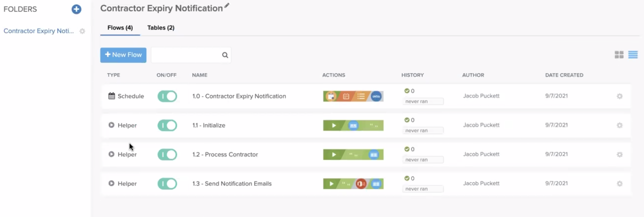
Task: Click the add folder plus icon
Action: coord(76,9)
